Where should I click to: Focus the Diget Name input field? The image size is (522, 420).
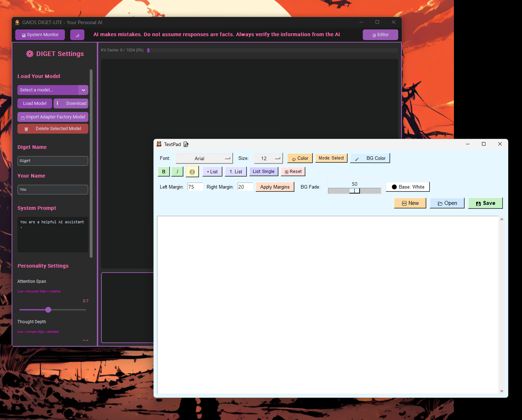[x=53, y=161]
